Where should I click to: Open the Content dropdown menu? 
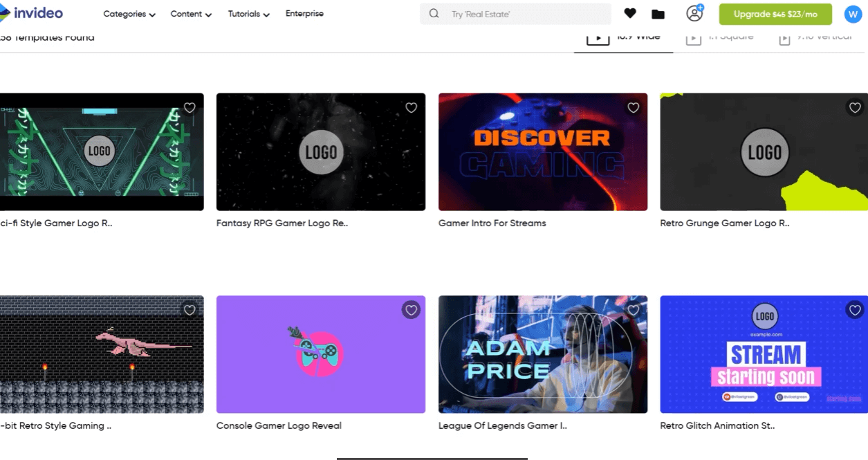pyautogui.click(x=191, y=14)
